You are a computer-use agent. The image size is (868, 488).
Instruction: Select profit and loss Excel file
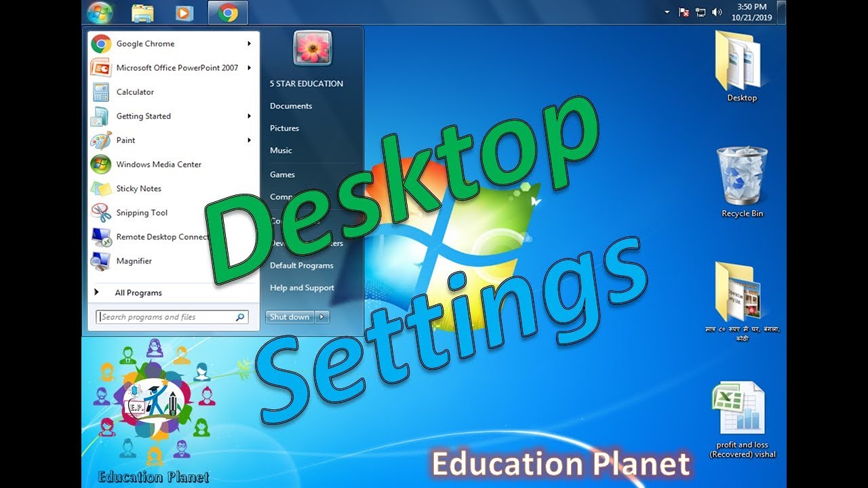739,409
